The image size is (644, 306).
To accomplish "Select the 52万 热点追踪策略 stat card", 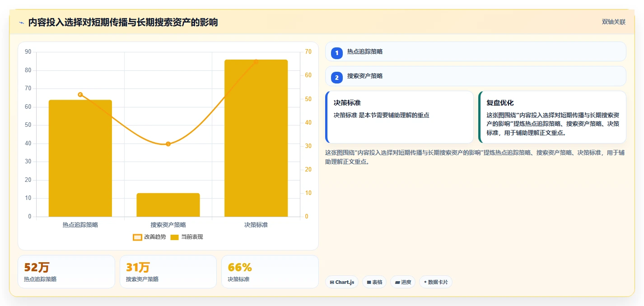I will [x=66, y=272].
